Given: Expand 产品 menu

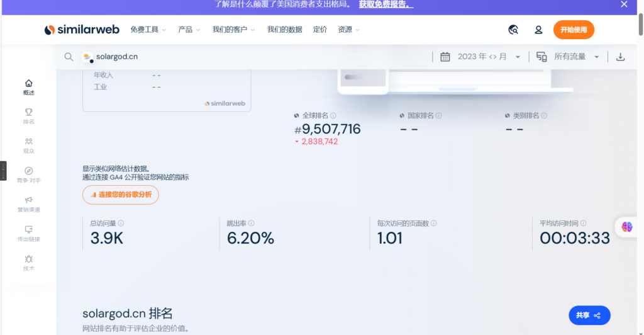Looking at the screenshot, I should (x=189, y=30).
